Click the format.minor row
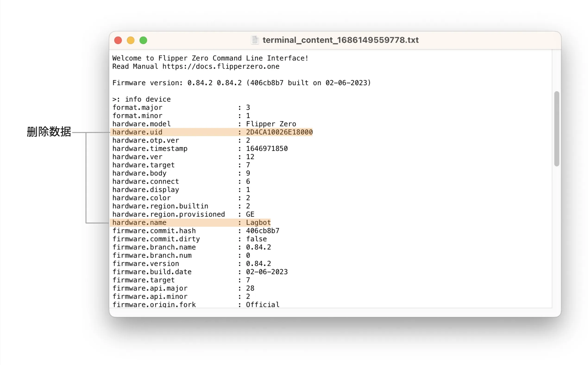588x365 pixels. click(181, 116)
